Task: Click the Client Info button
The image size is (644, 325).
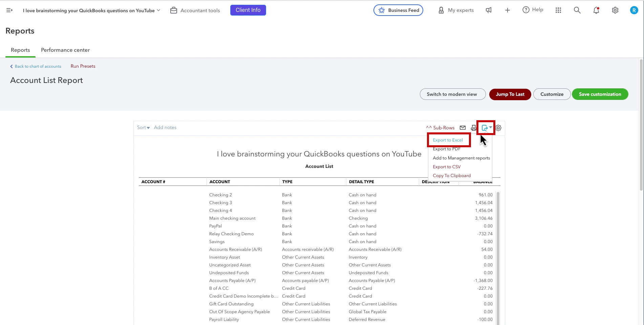Action: click(x=248, y=10)
